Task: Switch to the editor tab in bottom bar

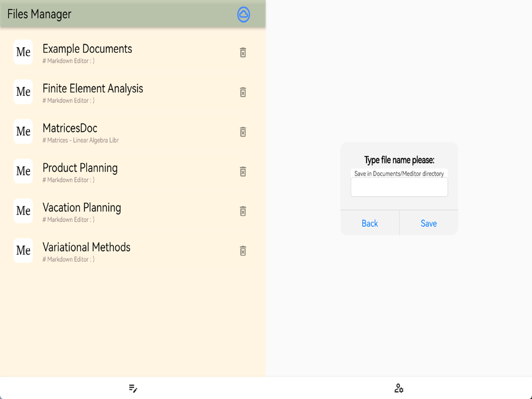Action: (133, 388)
